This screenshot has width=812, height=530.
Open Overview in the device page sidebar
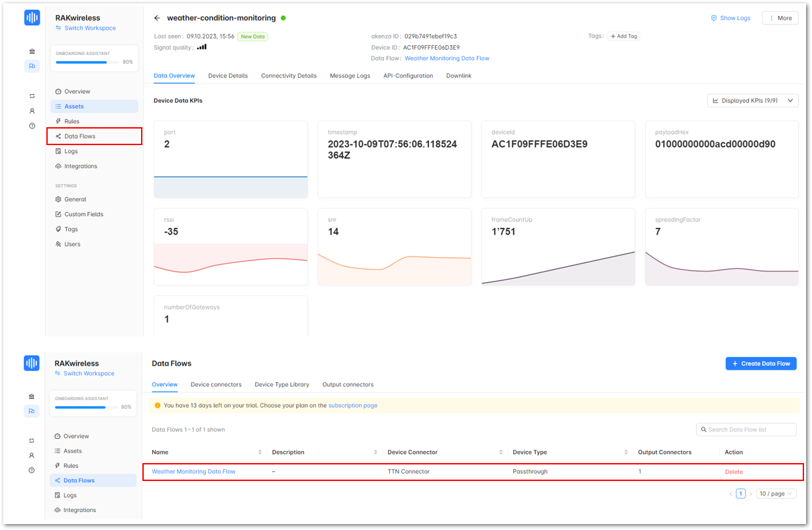click(x=94, y=91)
